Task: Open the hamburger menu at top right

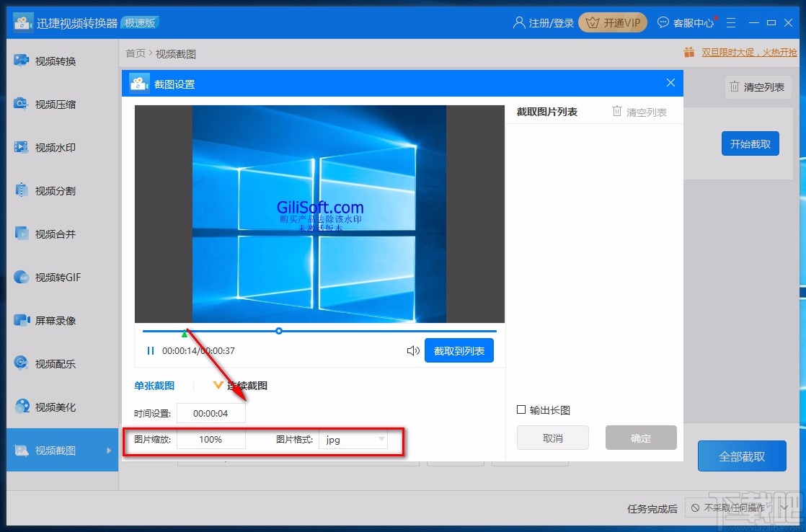Action: [x=731, y=22]
